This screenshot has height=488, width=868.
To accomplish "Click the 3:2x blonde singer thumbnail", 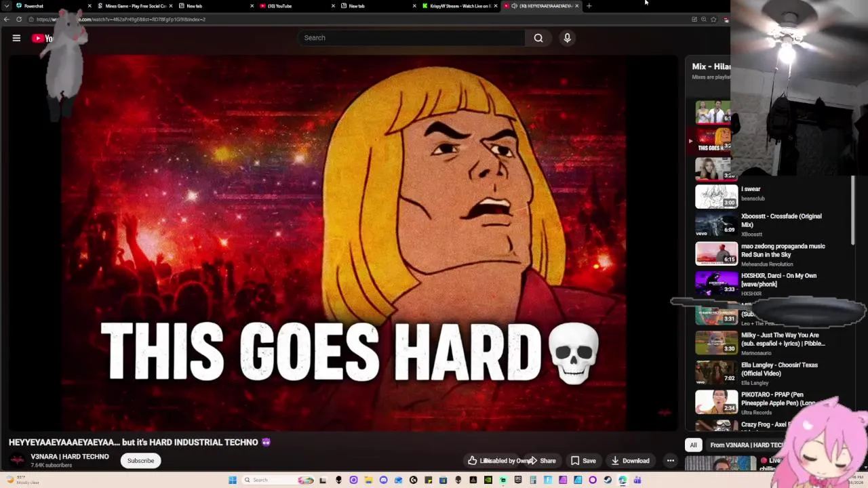I will point(713,169).
